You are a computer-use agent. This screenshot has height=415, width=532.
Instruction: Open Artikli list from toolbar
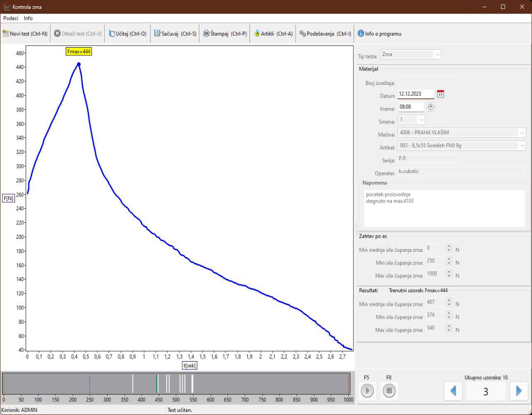(x=273, y=34)
